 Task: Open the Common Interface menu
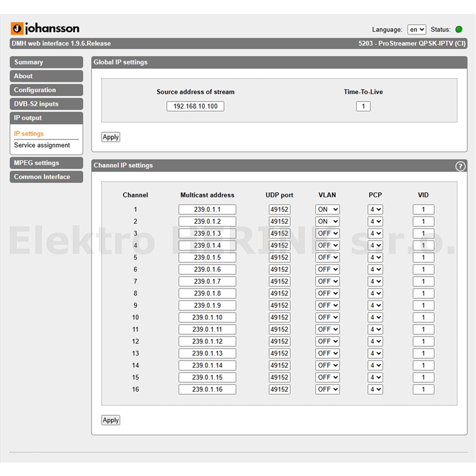(46, 177)
